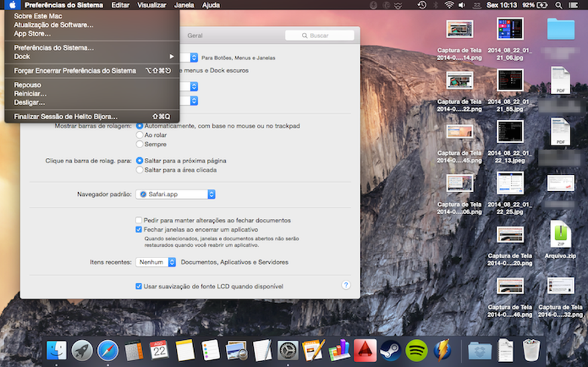The height and width of the screenshot is (367, 588).
Task: Open Time Machine menu bar icon
Action: click(x=422, y=5)
